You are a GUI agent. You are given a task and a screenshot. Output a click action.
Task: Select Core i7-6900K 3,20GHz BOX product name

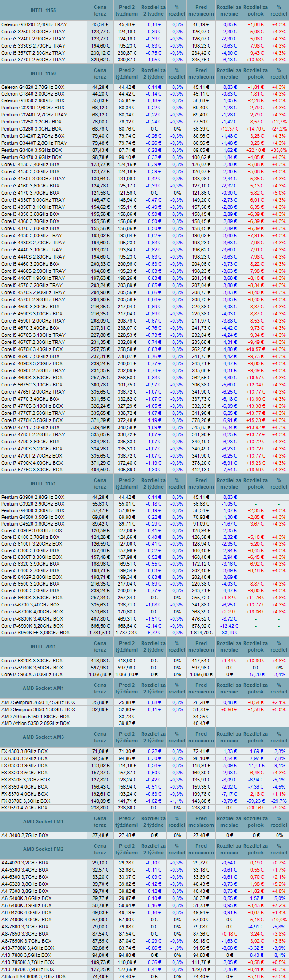click(32, 625)
